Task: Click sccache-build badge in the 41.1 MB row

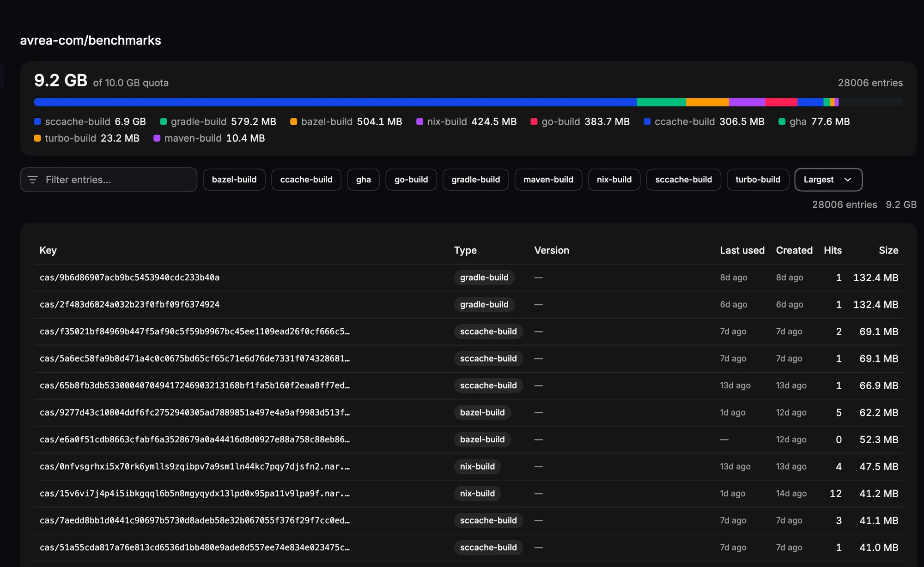Action: 488,520
